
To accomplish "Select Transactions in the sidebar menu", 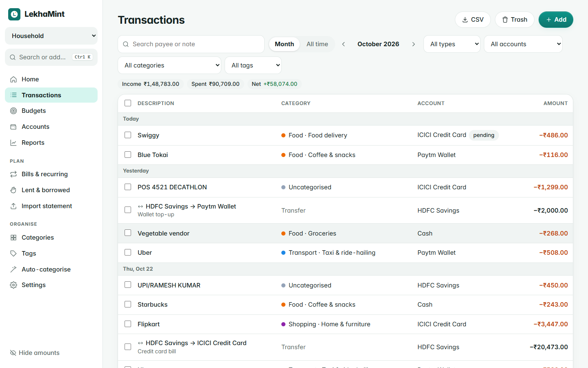I will (x=51, y=95).
